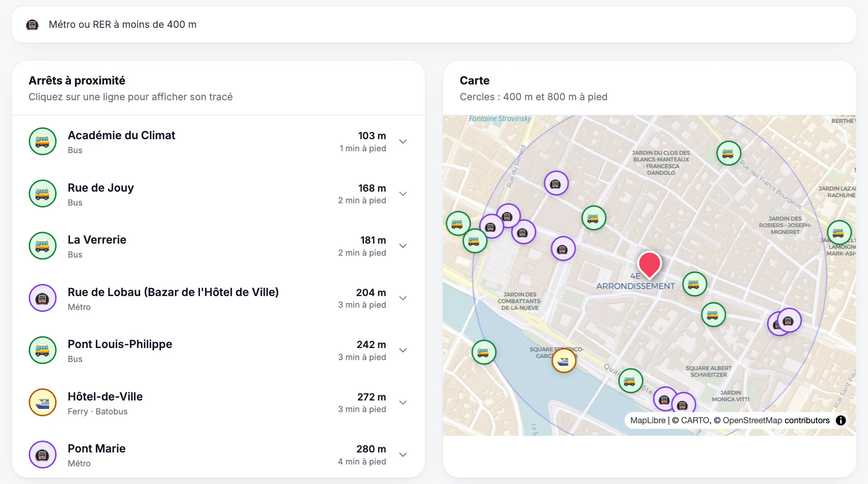Select bus marker beside Jardin des Rosiers label
The height and width of the screenshot is (484, 868).
pos(839,232)
